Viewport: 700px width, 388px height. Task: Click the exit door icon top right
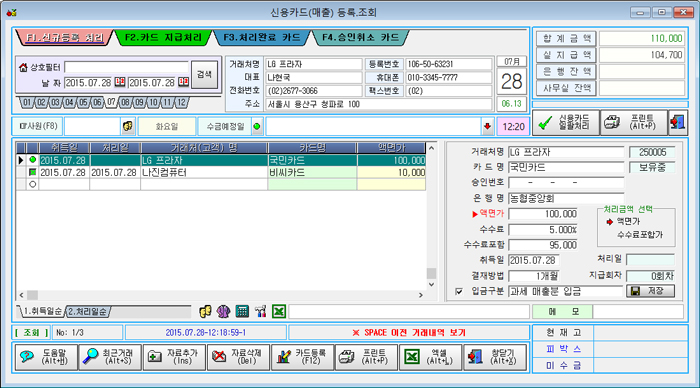pyautogui.click(x=677, y=122)
